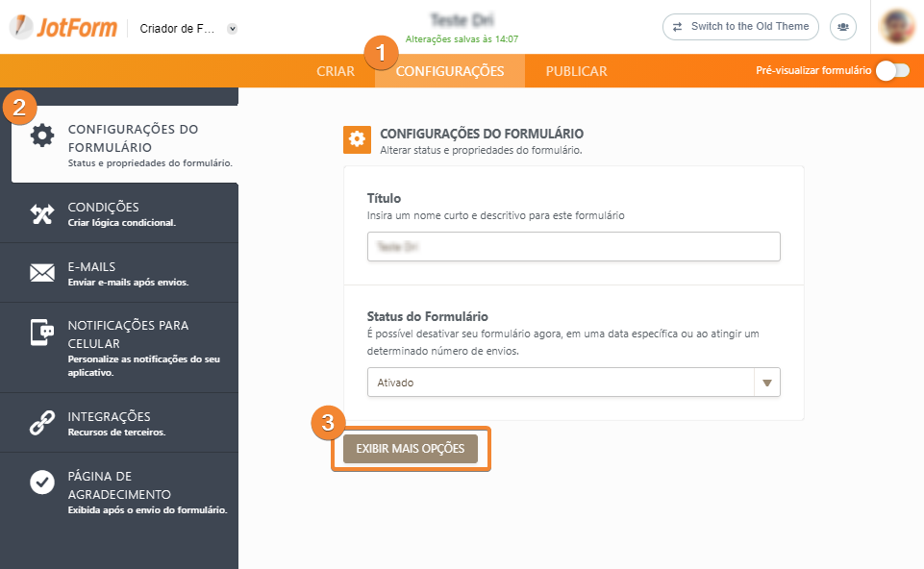Toggle the Pré-visualizar formulário switch

tap(891, 70)
